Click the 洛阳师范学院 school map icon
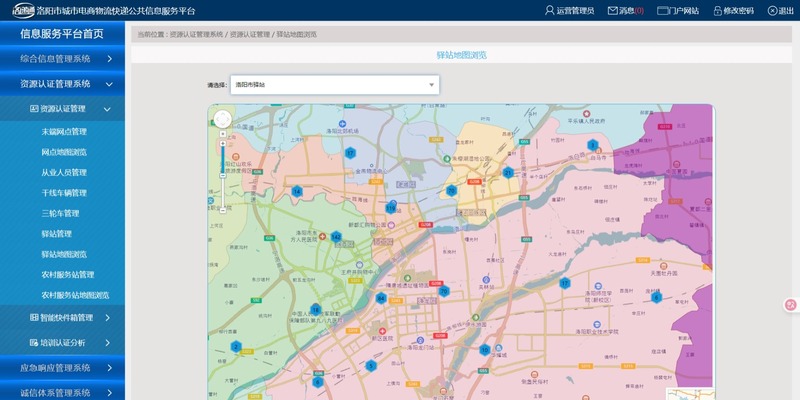 pyautogui.click(x=597, y=286)
